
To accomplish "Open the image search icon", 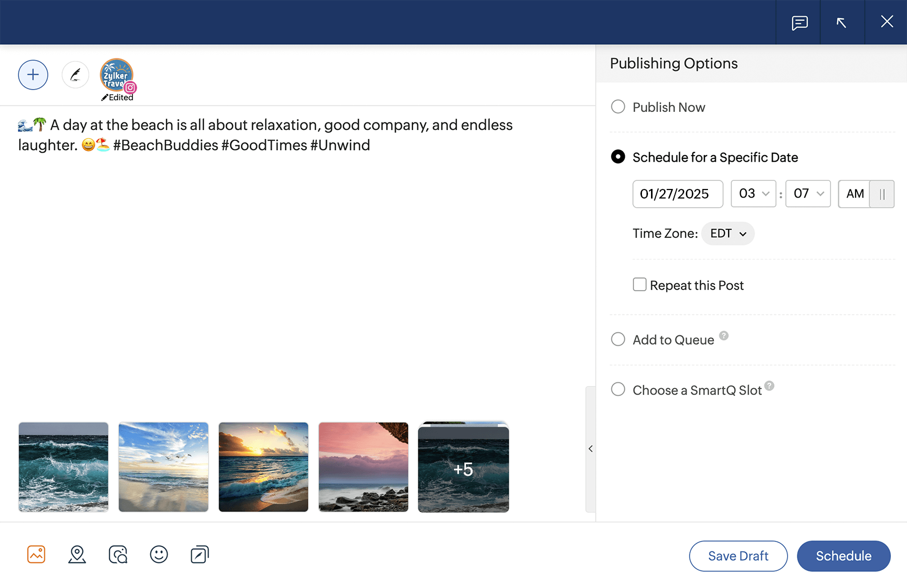I will 118,554.
